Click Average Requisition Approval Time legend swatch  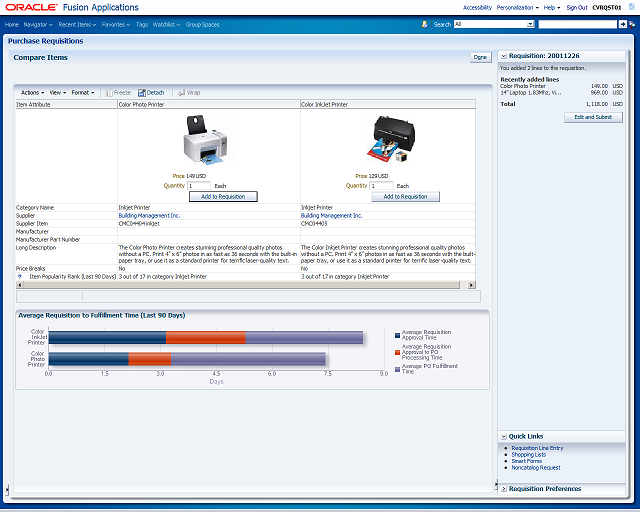click(397, 335)
